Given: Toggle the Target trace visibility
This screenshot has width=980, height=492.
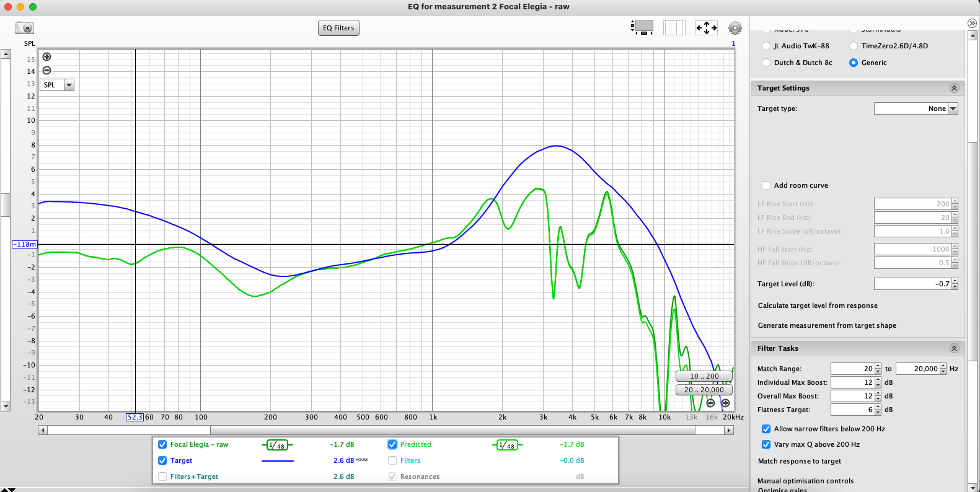Looking at the screenshot, I should point(162,460).
